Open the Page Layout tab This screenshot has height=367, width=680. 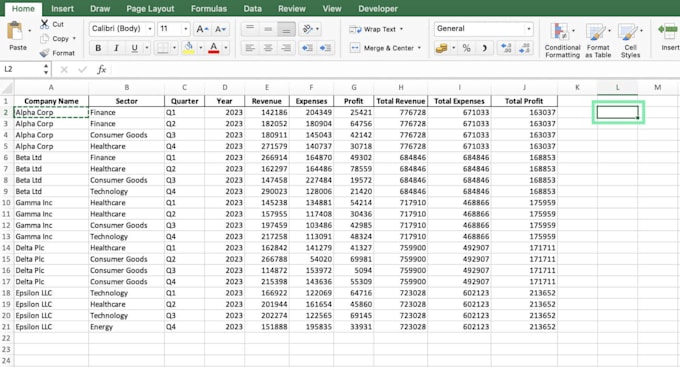pos(150,9)
